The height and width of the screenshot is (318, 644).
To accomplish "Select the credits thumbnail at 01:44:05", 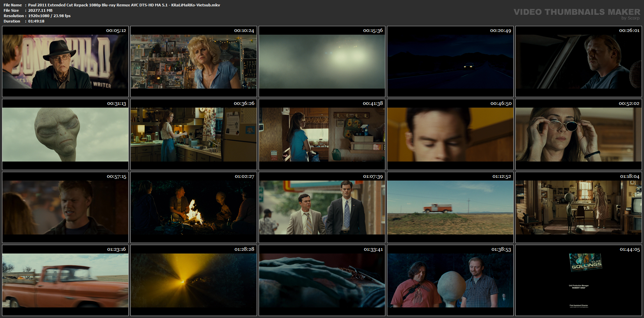I will click(x=578, y=280).
